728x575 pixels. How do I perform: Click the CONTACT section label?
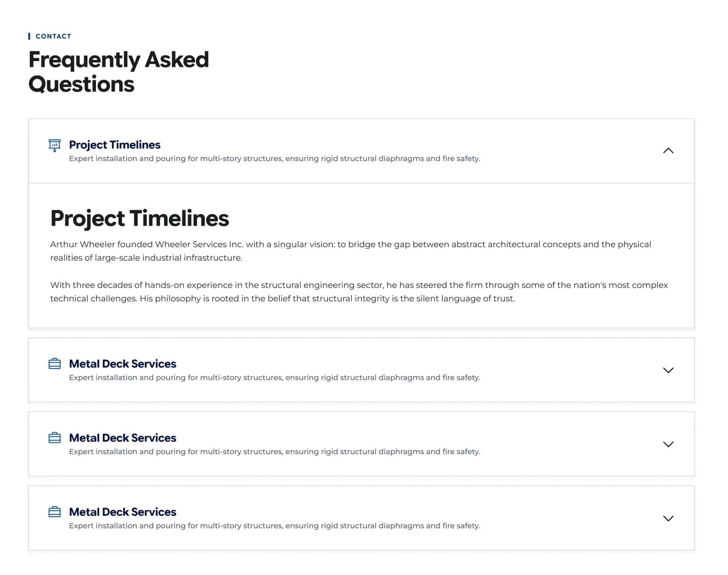point(53,36)
